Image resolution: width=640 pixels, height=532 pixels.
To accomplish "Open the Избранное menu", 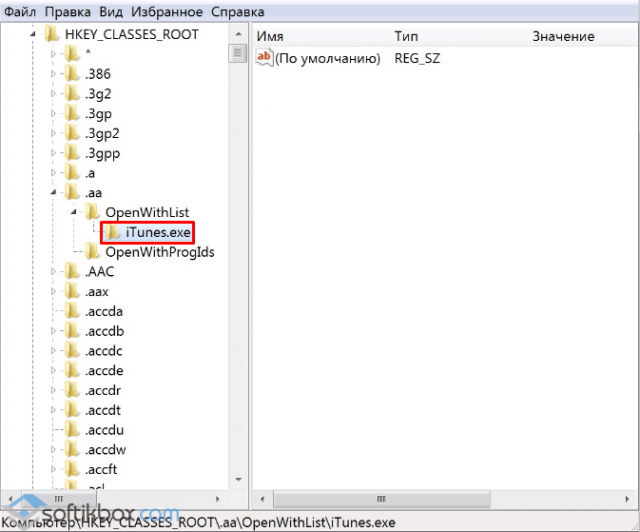I will (x=167, y=12).
